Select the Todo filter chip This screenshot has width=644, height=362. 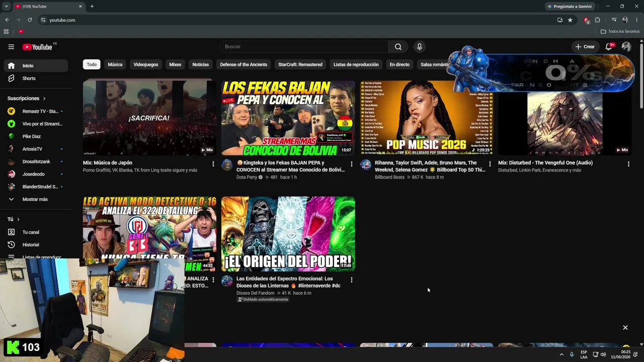pos(92,64)
